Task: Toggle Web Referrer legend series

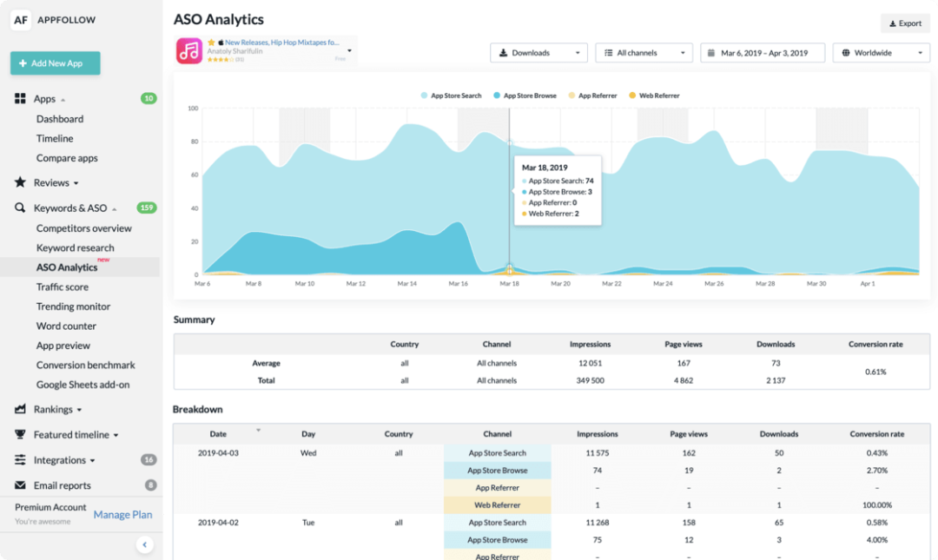Action: pos(653,96)
